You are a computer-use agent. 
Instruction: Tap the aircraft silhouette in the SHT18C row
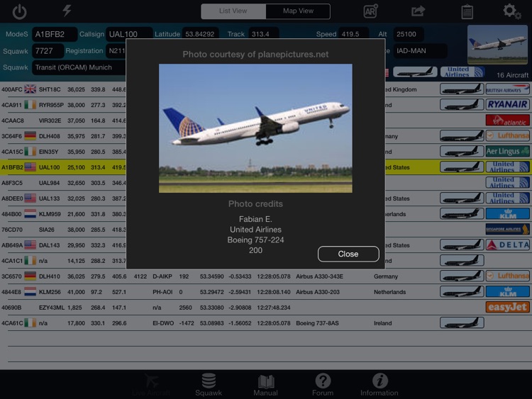pyautogui.click(x=462, y=89)
